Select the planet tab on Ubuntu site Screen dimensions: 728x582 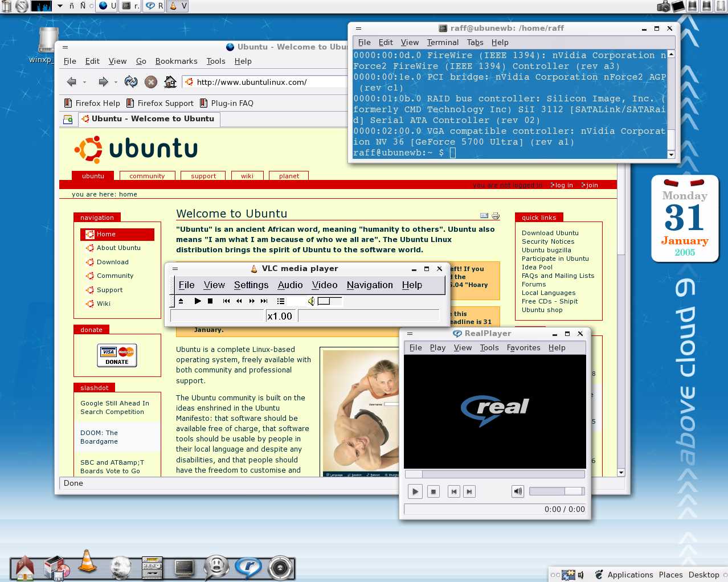[x=289, y=176]
